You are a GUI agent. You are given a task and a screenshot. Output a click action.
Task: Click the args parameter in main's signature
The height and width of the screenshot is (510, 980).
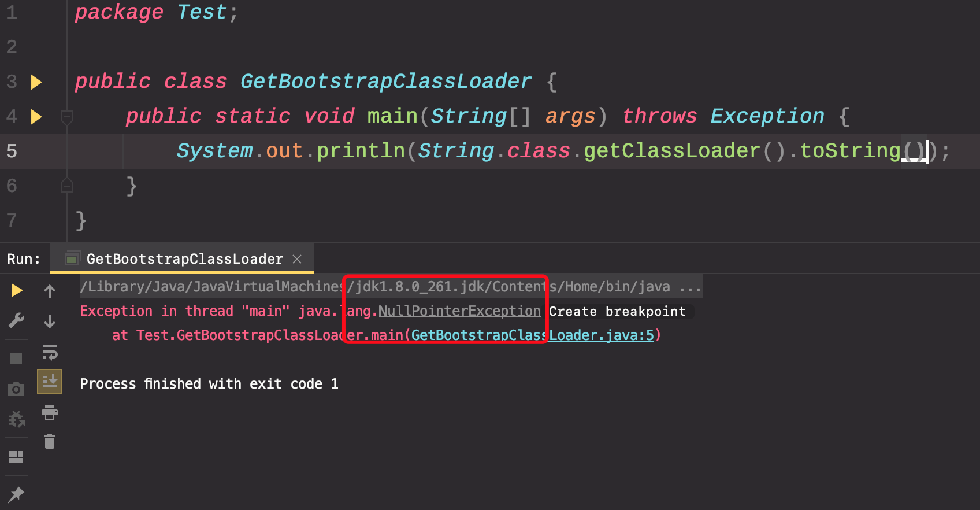click(570, 117)
